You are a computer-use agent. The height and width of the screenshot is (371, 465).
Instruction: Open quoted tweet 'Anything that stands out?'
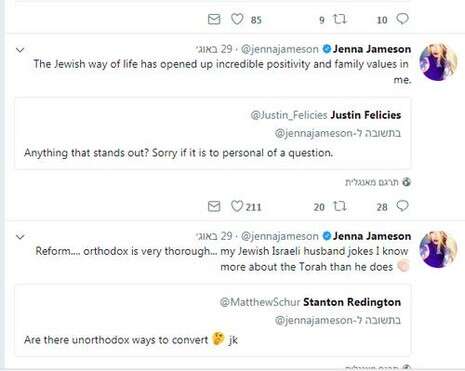[213, 134]
